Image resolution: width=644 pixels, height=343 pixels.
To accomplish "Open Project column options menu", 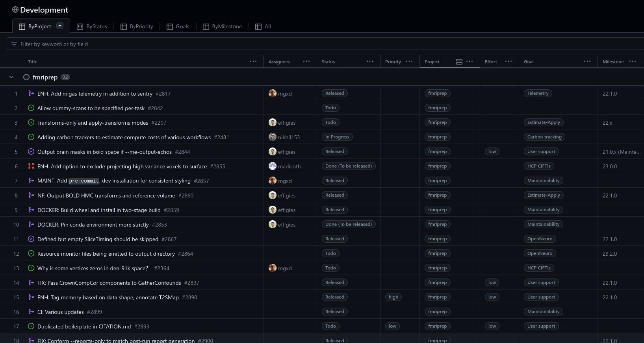I will 470,61.
